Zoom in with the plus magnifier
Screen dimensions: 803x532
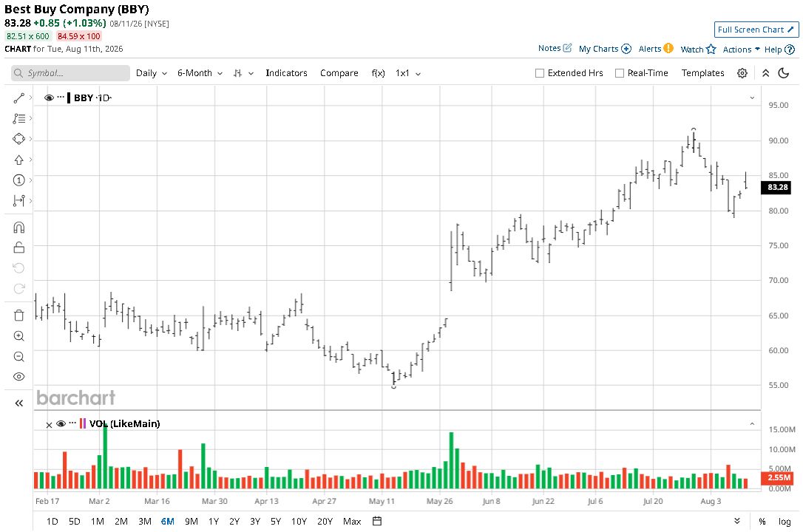19,336
